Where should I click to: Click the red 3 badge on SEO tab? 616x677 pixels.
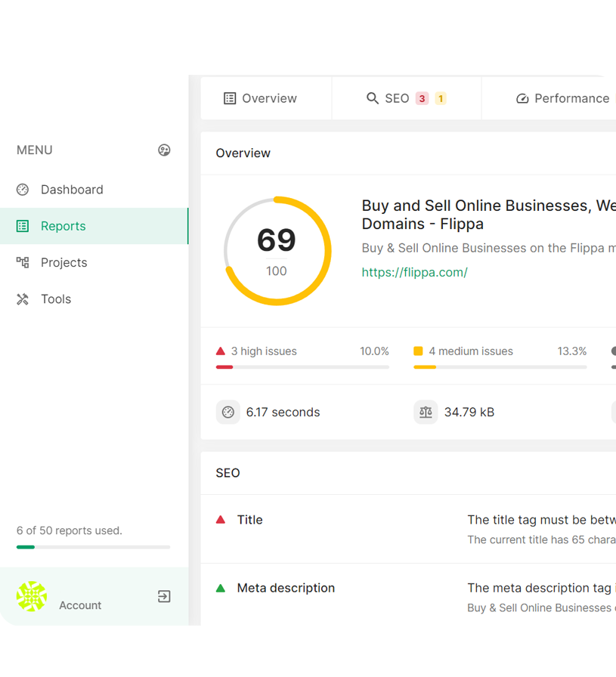click(422, 98)
